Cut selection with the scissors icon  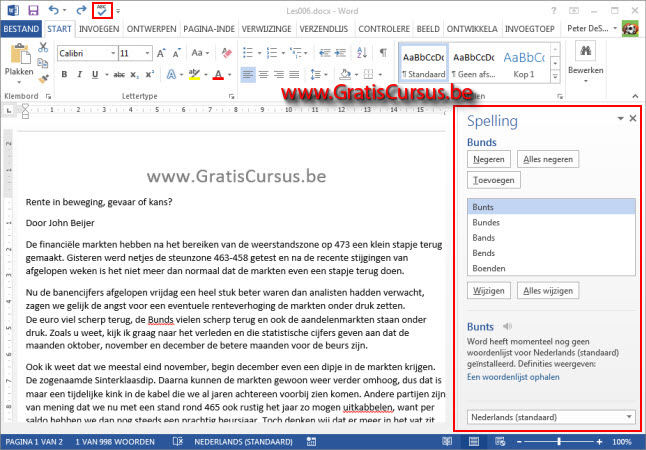pos(42,47)
